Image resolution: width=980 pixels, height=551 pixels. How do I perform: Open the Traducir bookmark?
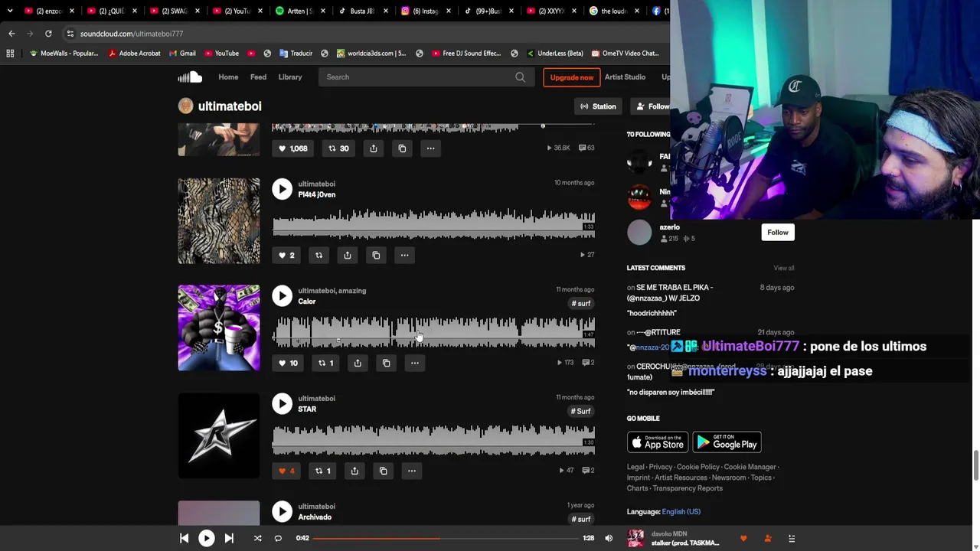coord(296,54)
